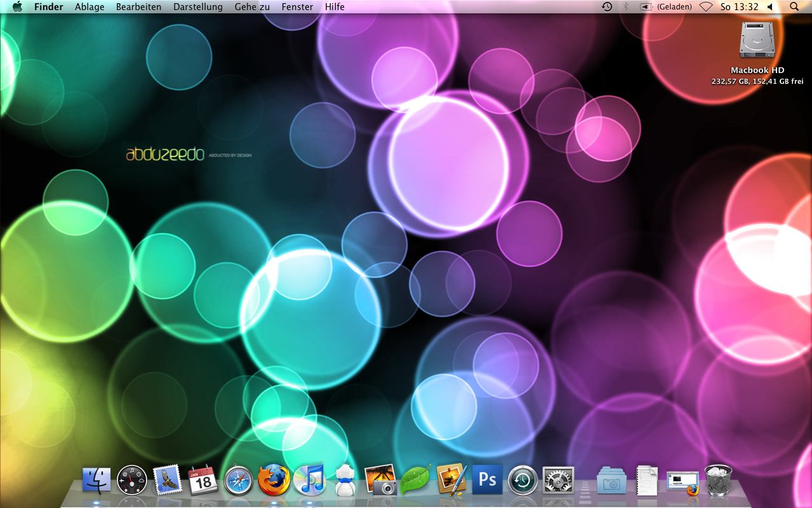Launch Adobe Photoshop from the dock

[487, 479]
